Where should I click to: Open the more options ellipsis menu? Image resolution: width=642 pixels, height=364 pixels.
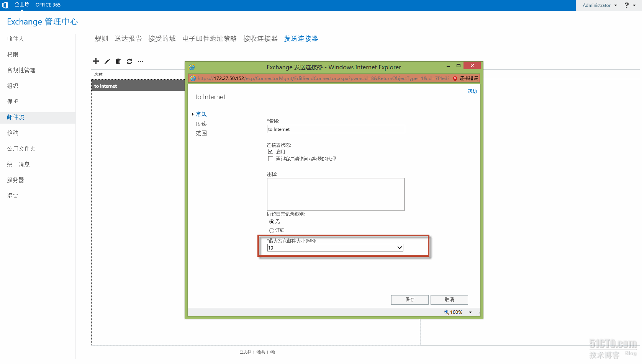coord(141,61)
